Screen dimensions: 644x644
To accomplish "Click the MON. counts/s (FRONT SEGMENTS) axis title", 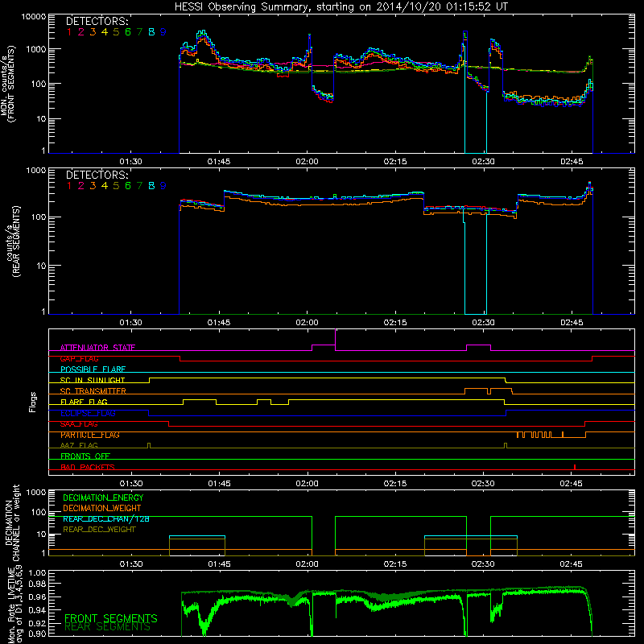I will (8, 84).
